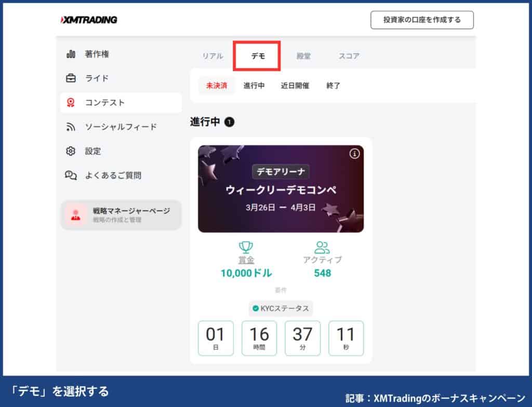The width and height of the screenshot is (532, 407).
Task: Click the デモアリーナ tag on the banner
Action: (x=281, y=172)
